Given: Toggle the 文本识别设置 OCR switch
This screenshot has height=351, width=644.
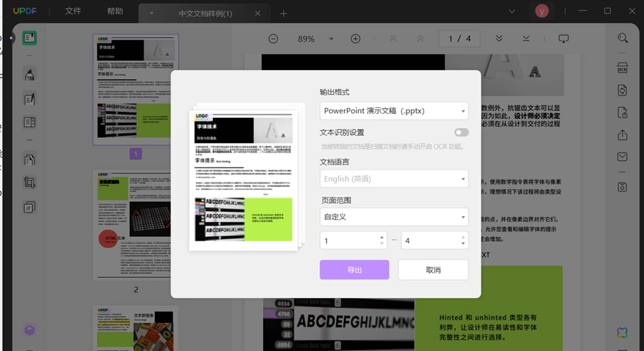Looking at the screenshot, I should coord(462,133).
